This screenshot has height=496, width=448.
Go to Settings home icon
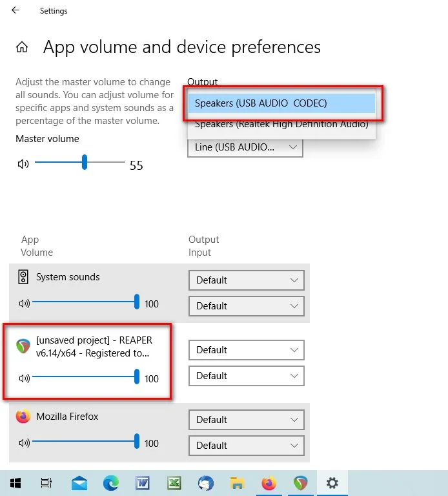(23, 47)
